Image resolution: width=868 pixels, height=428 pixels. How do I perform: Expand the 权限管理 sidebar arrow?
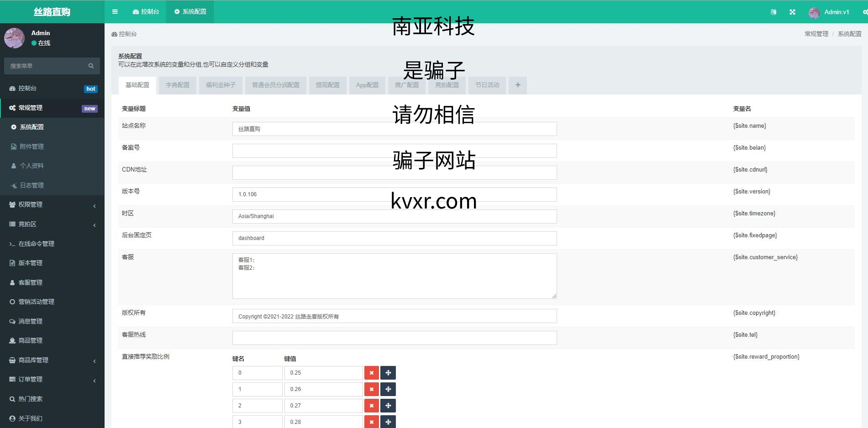(x=95, y=205)
